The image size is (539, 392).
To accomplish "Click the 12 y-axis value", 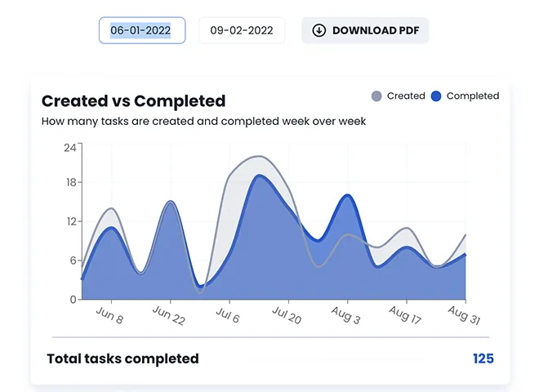I will pyautogui.click(x=70, y=221).
